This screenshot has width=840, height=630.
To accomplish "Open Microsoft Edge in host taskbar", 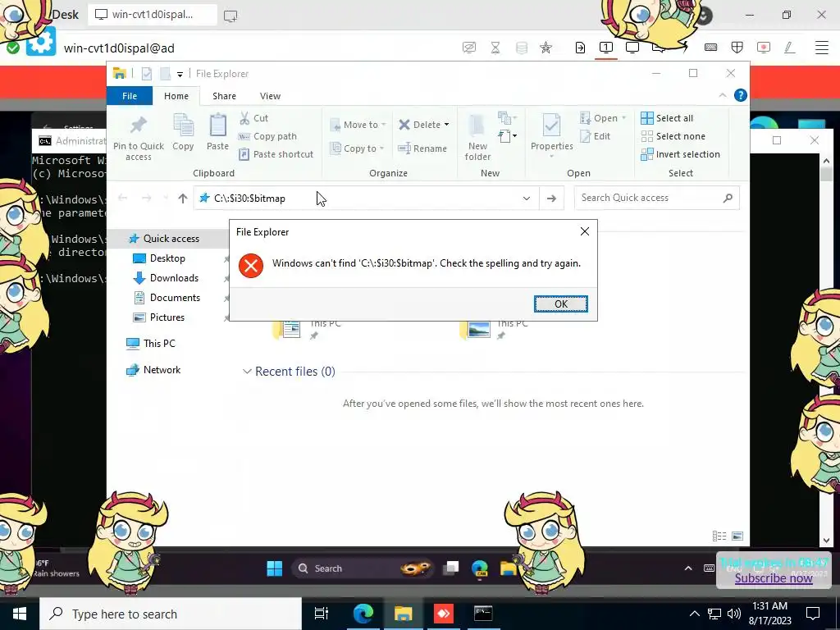I will click(363, 614).
